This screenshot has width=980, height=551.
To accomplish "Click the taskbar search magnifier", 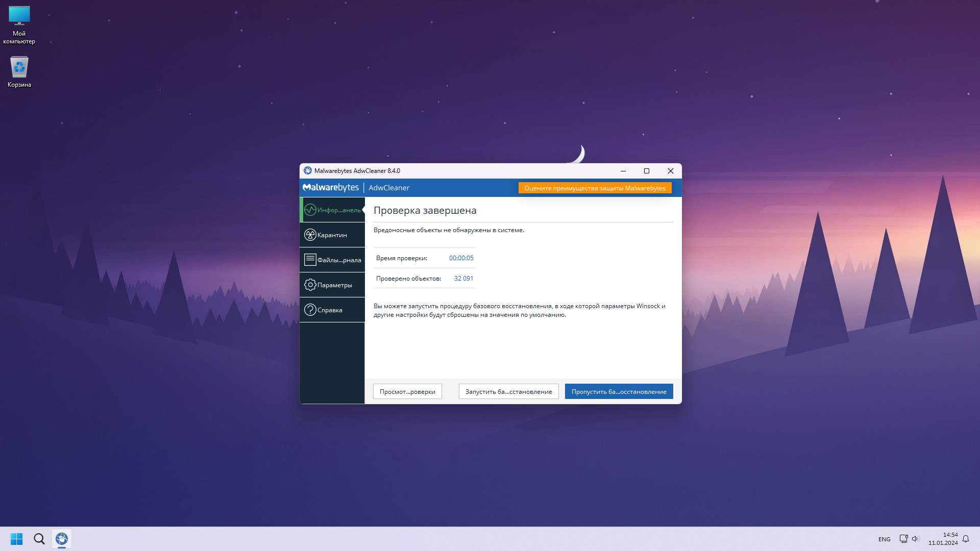I will click(39, 539).
